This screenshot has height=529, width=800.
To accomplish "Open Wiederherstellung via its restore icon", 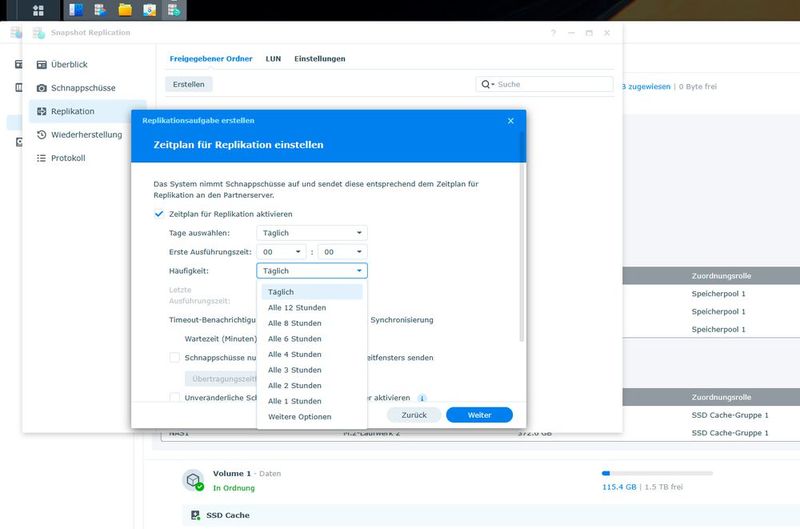I will [42, 135].
